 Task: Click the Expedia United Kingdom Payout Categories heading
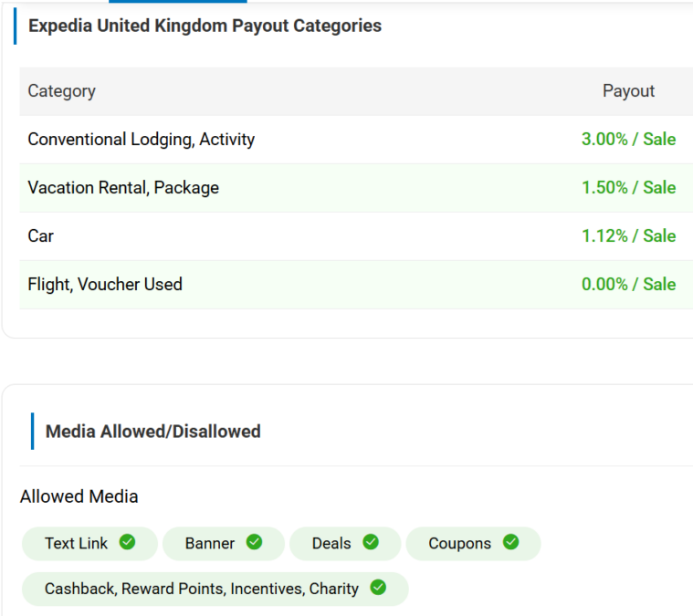[205, 26]
